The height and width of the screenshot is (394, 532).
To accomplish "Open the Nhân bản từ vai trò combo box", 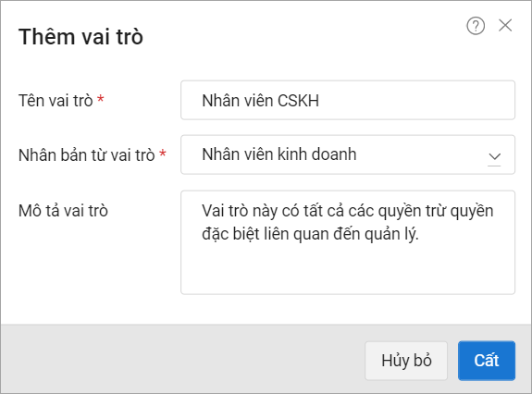I will tap(348, 154).
